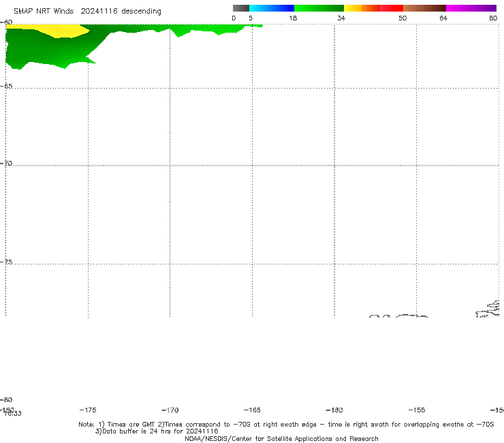
Task: Pick the green segment of the color scale
Action: (319, 8)
